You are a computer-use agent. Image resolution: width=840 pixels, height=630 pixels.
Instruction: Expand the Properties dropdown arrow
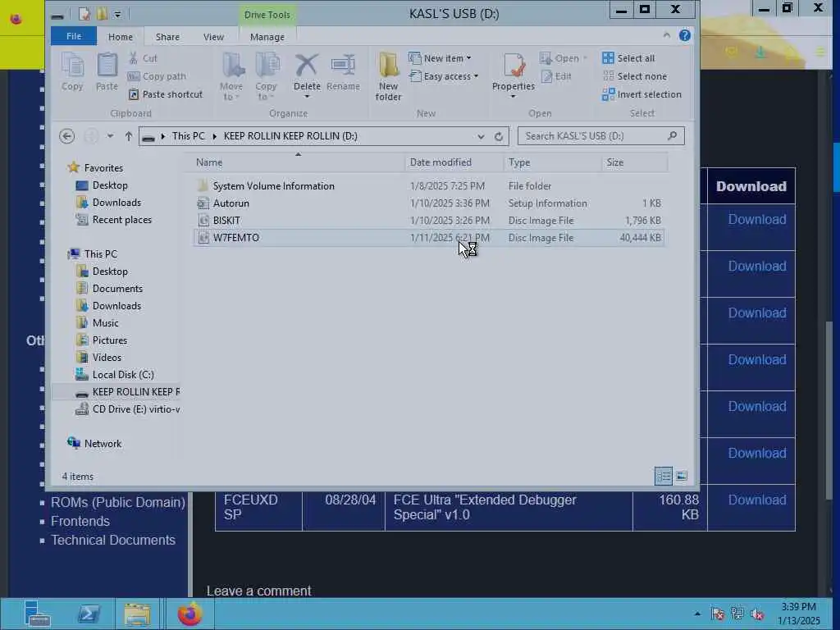(x=514, y=97)
